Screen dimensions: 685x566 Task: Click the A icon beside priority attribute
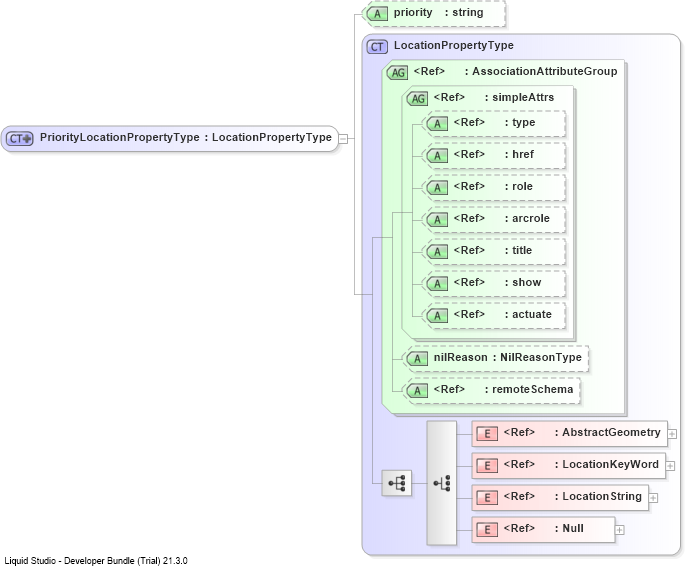pyautogui.click(x=377, y=14)
